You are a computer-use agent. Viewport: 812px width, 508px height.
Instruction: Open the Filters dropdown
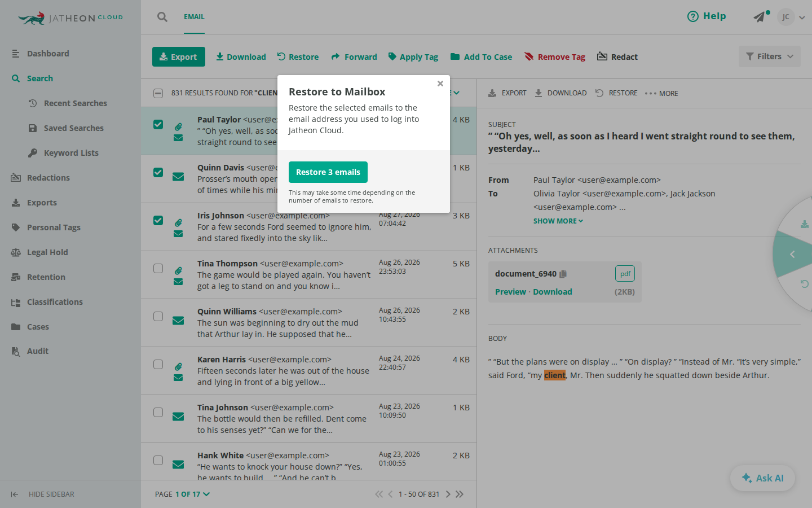770,56
